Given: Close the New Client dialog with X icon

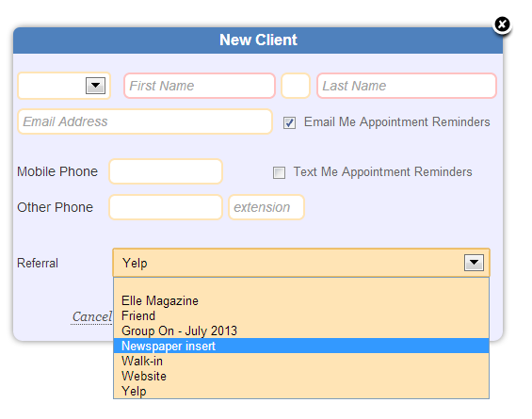Looking at the screenshot, I should point(502,24).
